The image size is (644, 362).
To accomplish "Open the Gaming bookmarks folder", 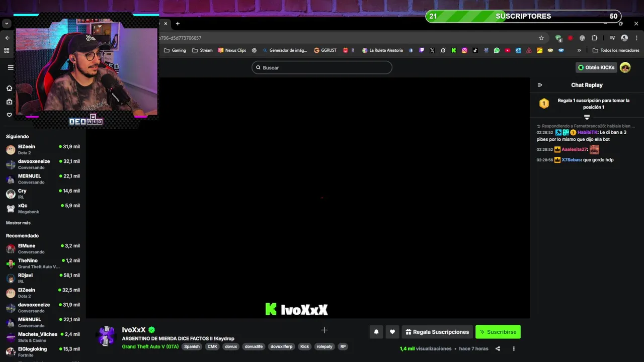I will pos(175,50).
